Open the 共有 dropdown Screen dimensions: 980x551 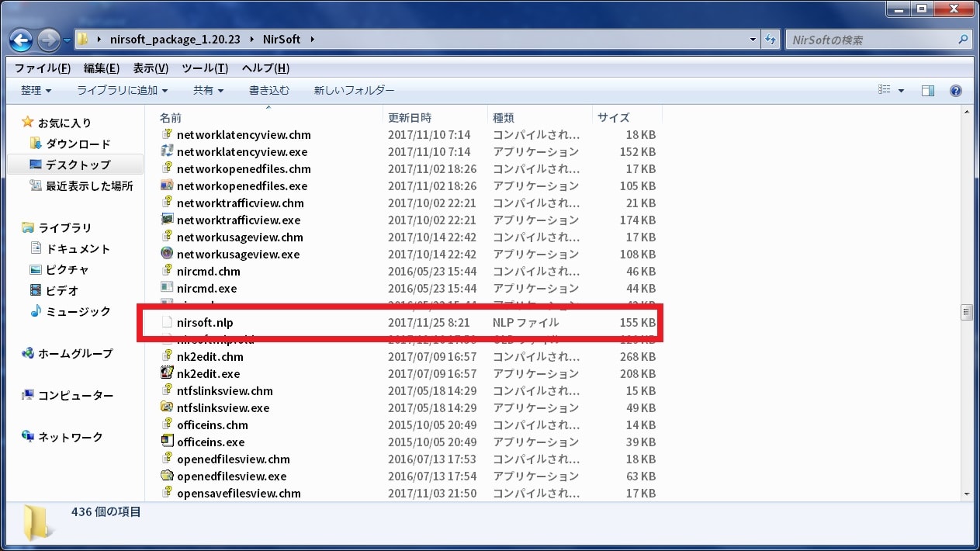(x=208, y=91)
